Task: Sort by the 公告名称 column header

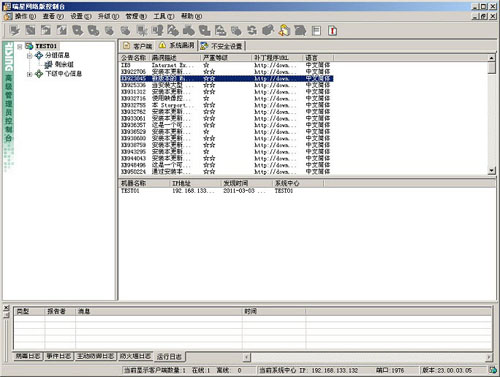Action: coord(134,58)
